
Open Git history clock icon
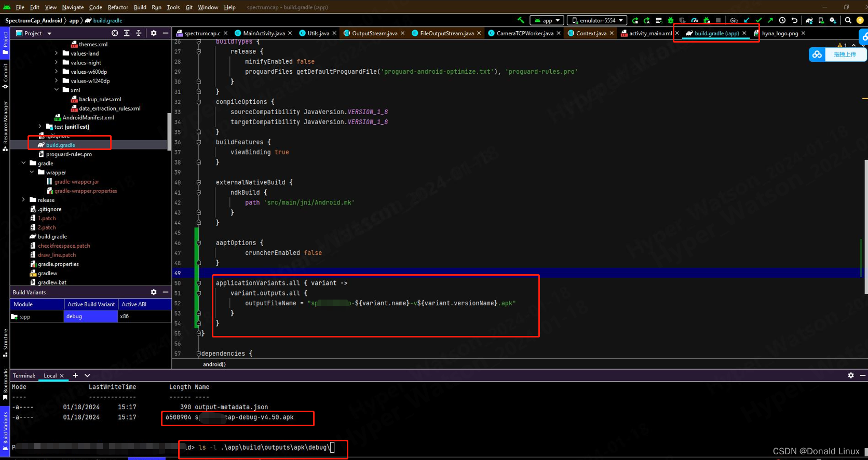click(x=782, y=20)
